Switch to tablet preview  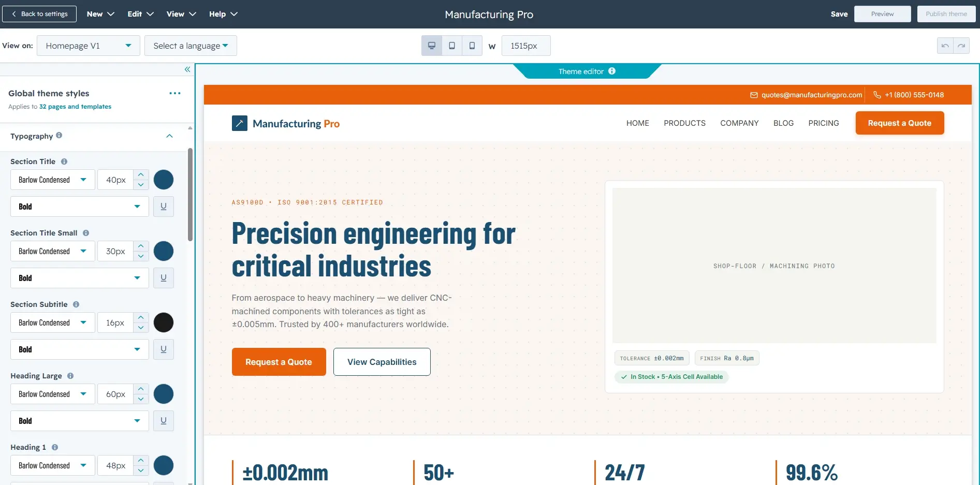coord(452,46)
